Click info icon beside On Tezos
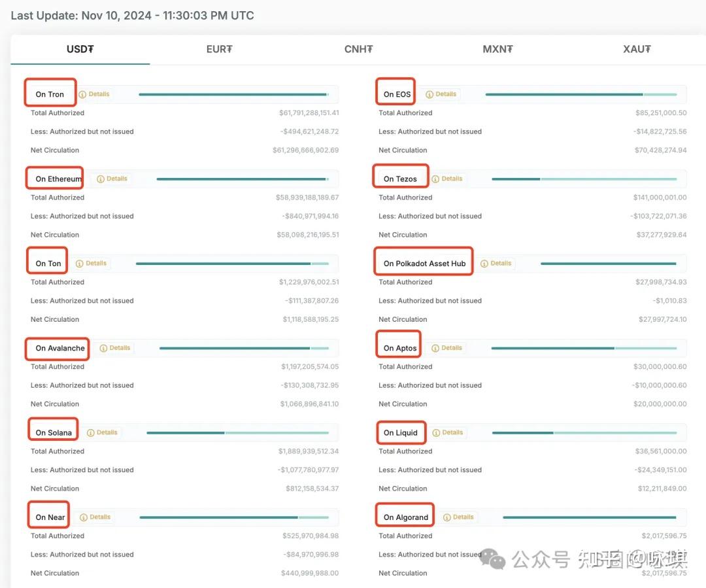706x588 pixels. pos(435,179)
